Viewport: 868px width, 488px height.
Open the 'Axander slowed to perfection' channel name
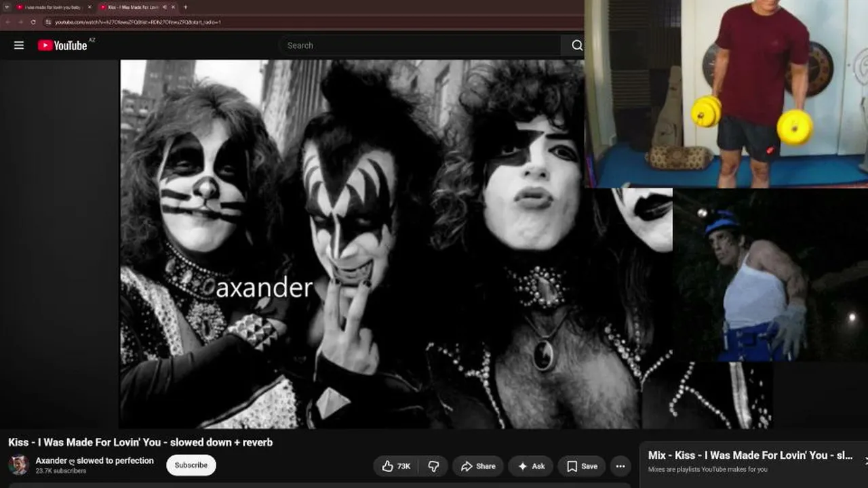click(x=95, y=461)
